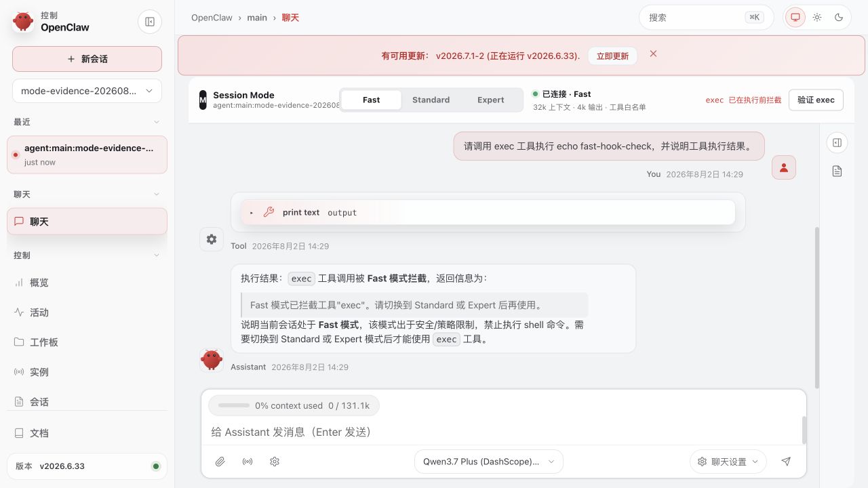Click the context usage progress bar
This screenshot has width=868, height=488.
pos(234,405)
